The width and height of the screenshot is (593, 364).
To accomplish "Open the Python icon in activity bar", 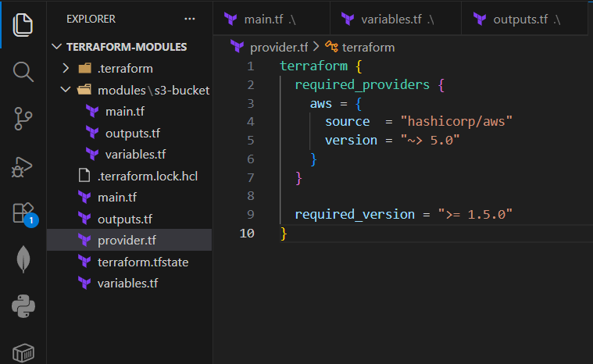I will click(23, 307).
